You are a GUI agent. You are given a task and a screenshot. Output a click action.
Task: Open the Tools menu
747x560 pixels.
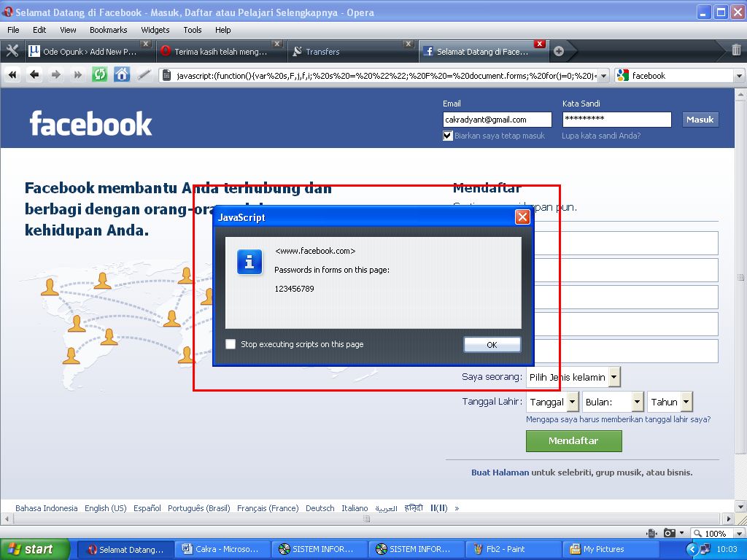pos(193,30)
